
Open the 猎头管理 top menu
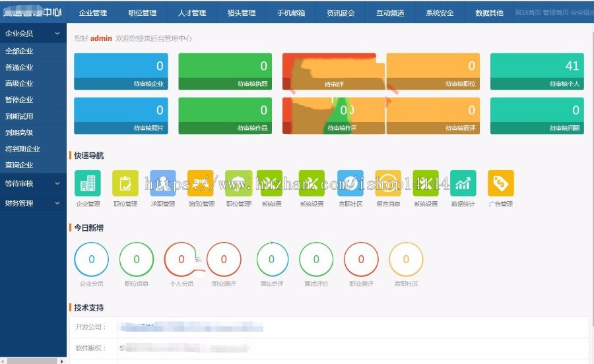point(242,13)
